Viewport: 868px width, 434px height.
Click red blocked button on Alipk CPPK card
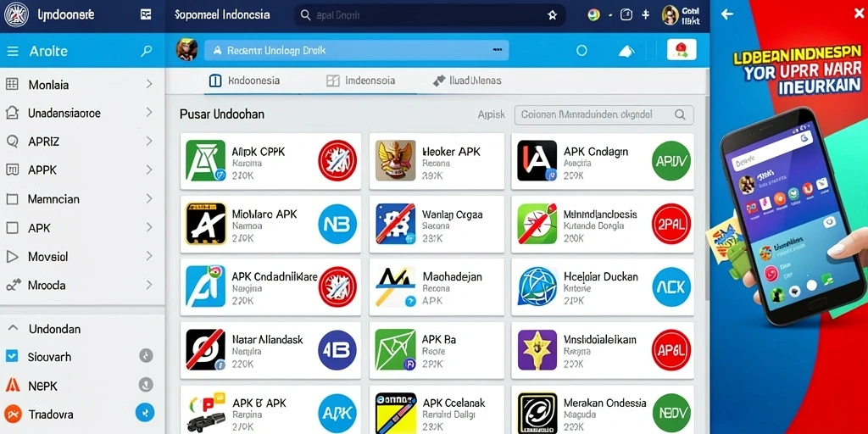[x=337, y=160]
